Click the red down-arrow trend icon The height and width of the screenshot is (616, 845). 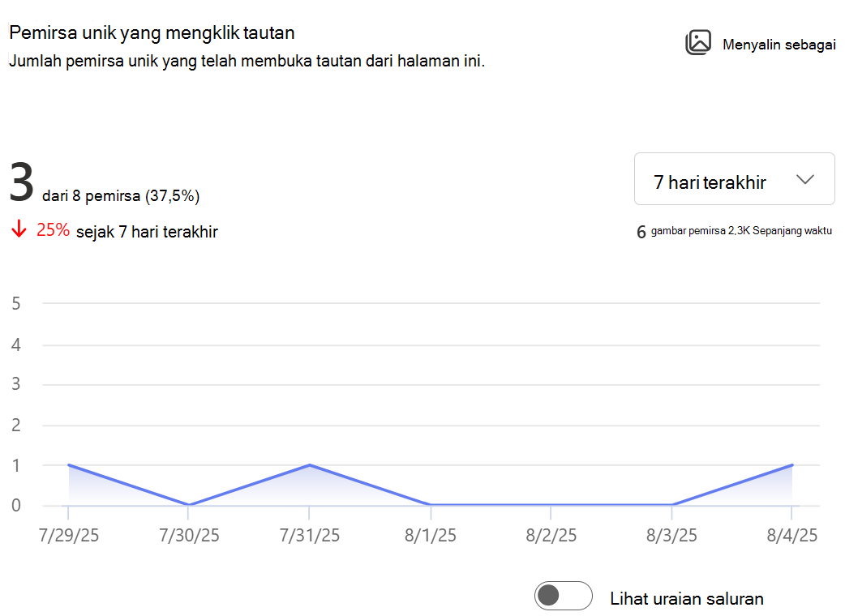point(19,229)
